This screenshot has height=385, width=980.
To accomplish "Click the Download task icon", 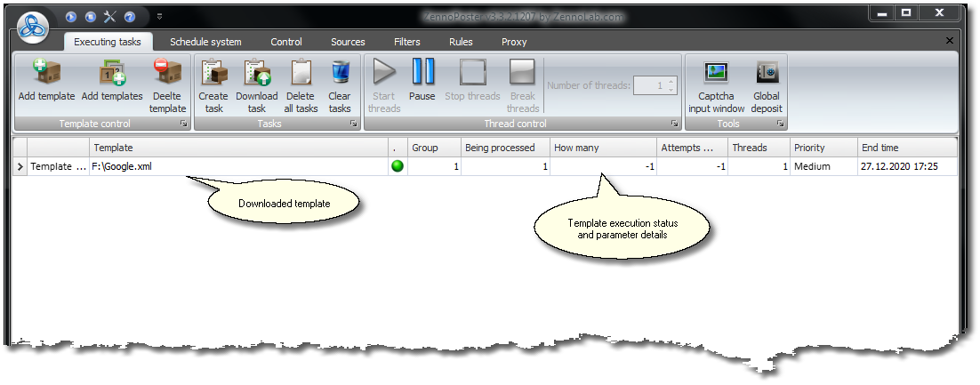I will pyautogui.click(x=256, y=73).
